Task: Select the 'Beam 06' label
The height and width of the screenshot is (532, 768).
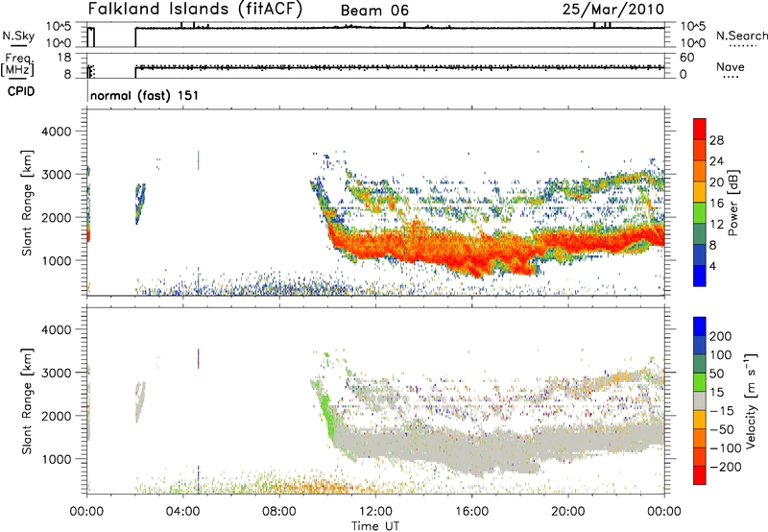Action: point(374,11)
